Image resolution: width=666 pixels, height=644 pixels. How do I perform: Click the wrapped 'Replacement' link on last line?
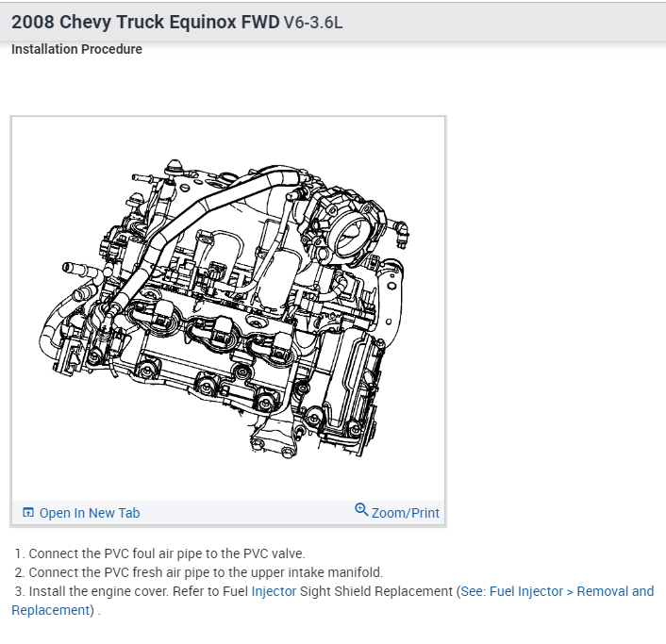[x=51, y=610]
